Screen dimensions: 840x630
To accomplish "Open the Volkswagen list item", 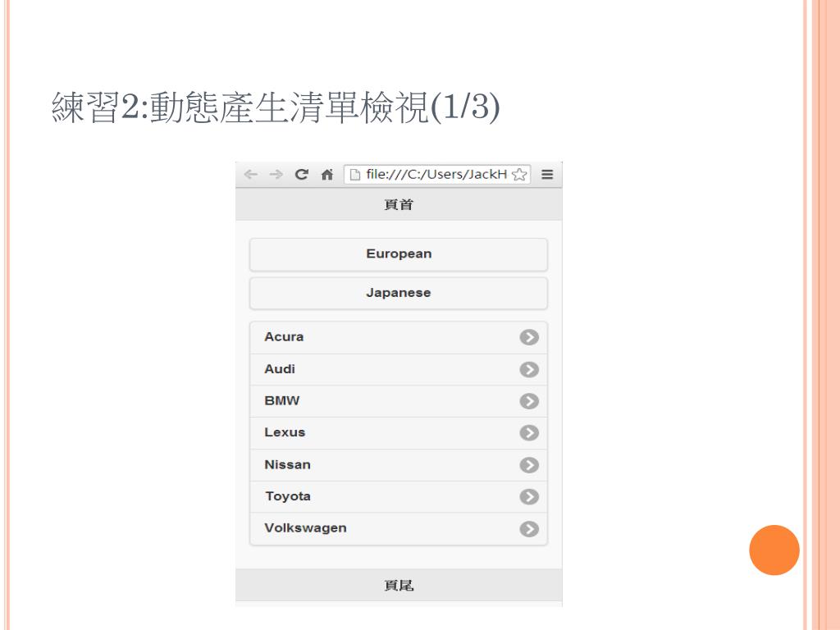I will coord(399,529).
